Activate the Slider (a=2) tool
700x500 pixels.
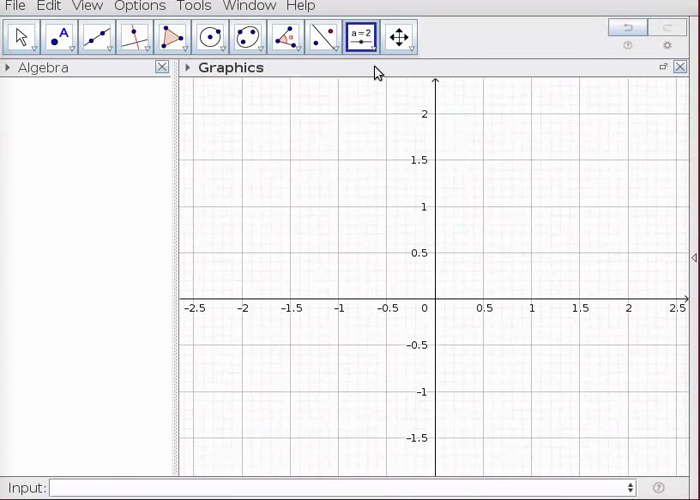[361, 38]
